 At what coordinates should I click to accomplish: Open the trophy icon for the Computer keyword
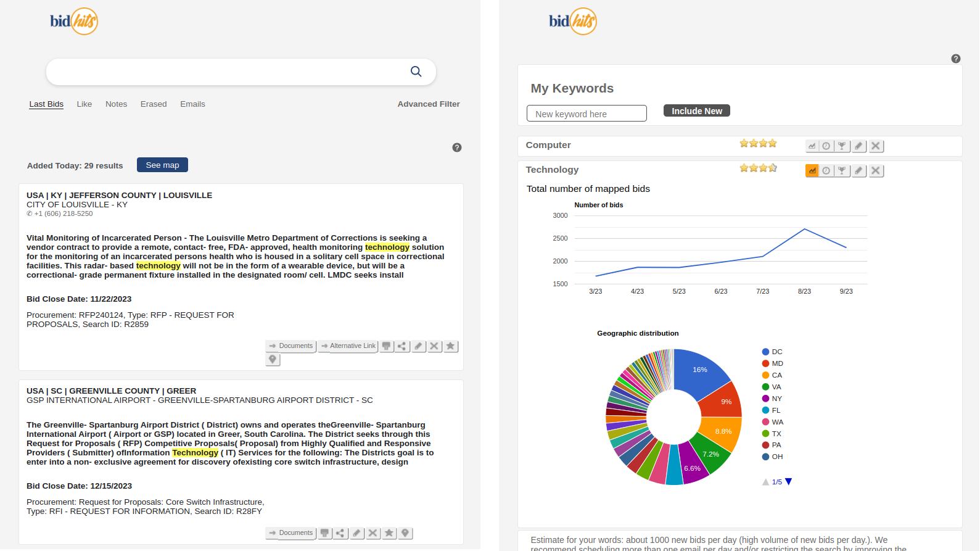[842, 146]
